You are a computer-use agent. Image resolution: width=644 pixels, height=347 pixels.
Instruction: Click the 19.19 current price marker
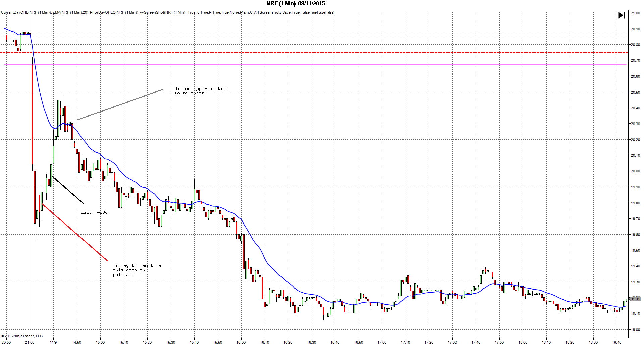pos(635,299)
